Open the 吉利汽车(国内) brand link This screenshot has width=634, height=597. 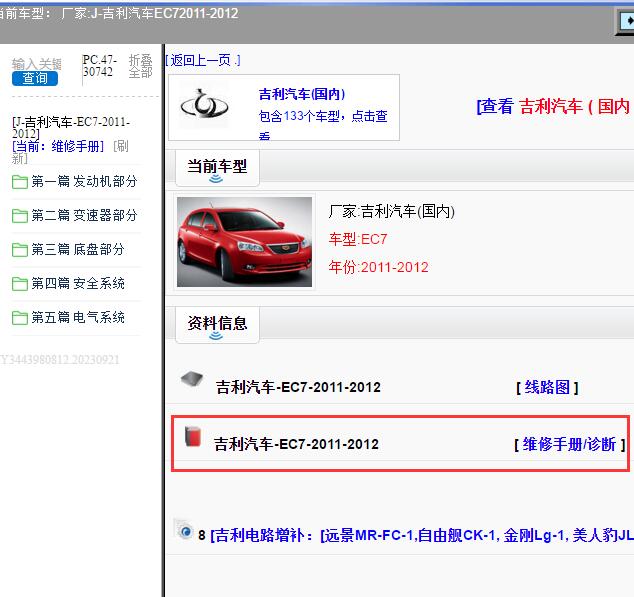point(302,94)
